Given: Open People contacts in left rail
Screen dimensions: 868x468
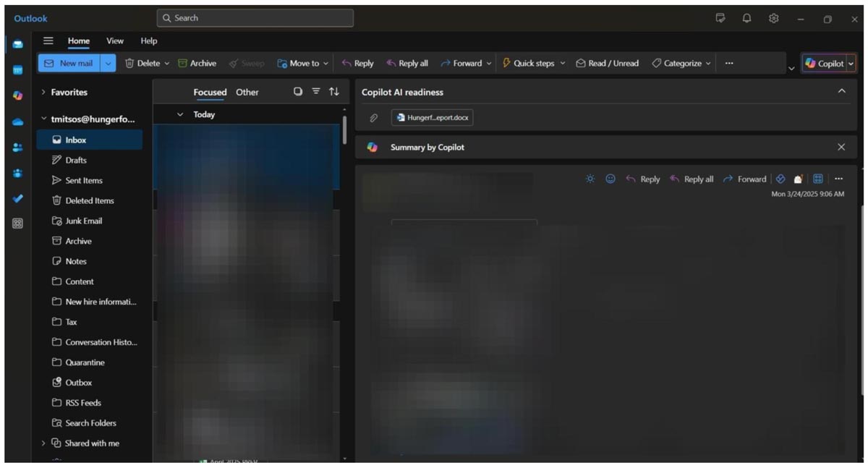Looking at the screenshot, I should [17, 148].
